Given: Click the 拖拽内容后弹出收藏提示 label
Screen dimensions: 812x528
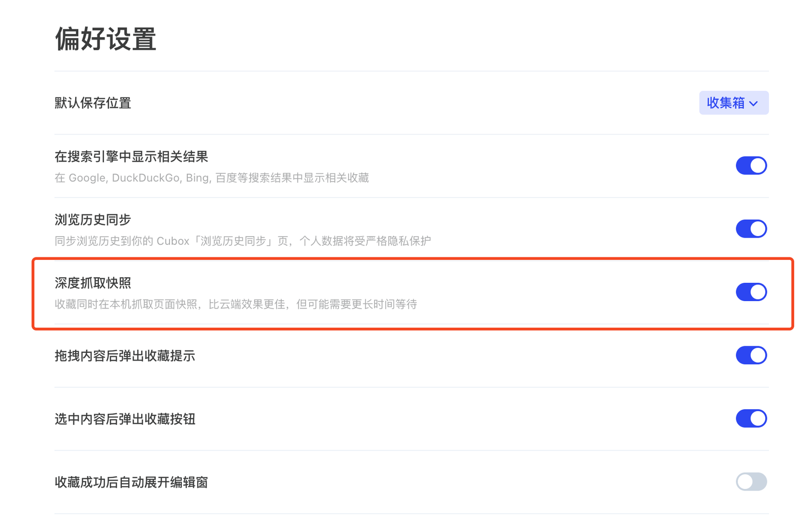Looking at the screenshot, I should point(125,356).
